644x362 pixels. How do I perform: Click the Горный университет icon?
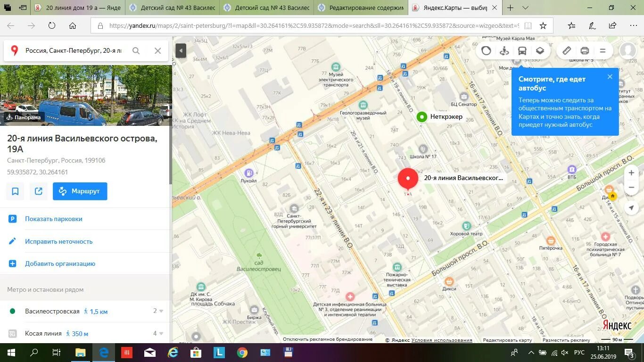(294, 208)
